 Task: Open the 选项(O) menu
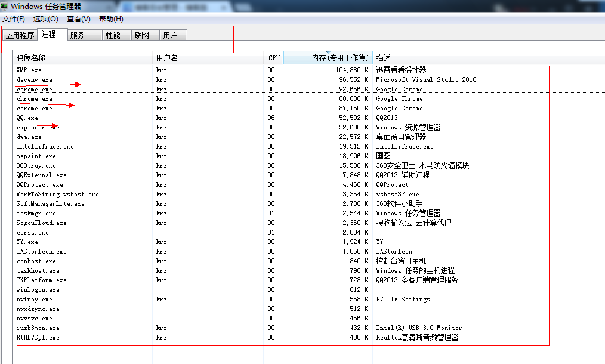(x=45, y=19)
